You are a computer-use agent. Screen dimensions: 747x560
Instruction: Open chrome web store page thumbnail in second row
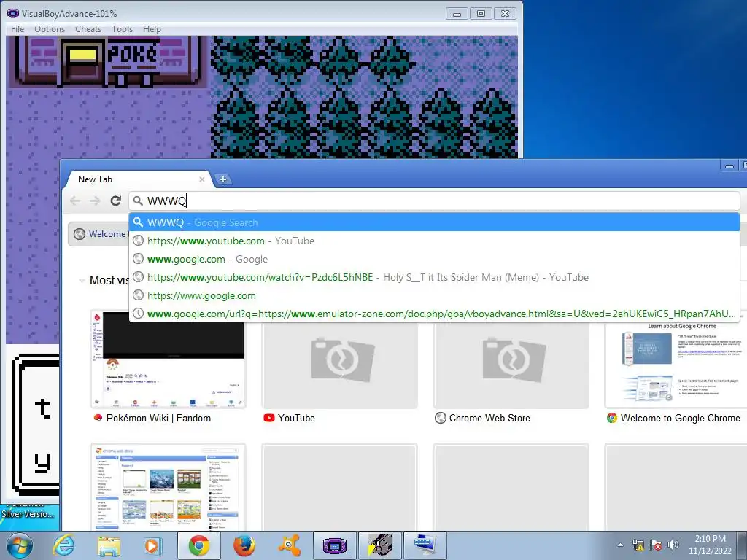pos(169,487)
